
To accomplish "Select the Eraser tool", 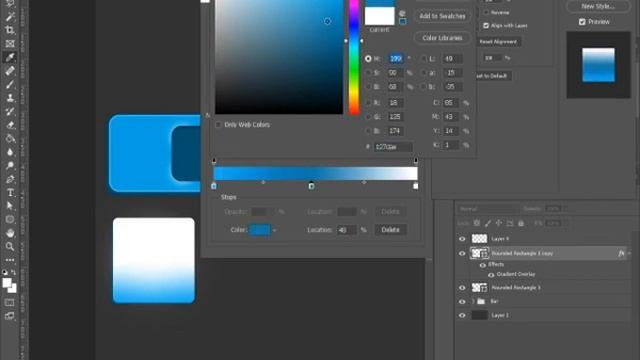I will (10, 125).
